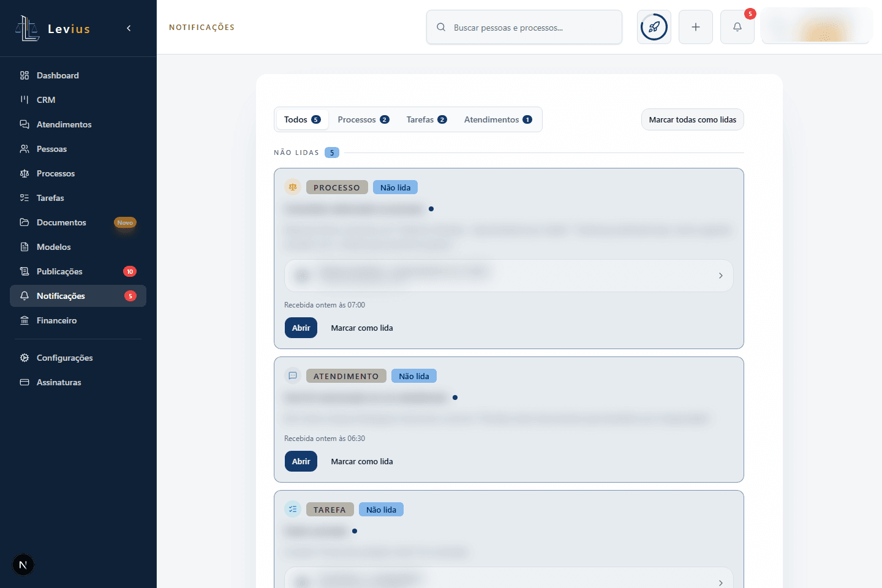Click Abrir on the ATENDIMENTO notification

point(301,461)
